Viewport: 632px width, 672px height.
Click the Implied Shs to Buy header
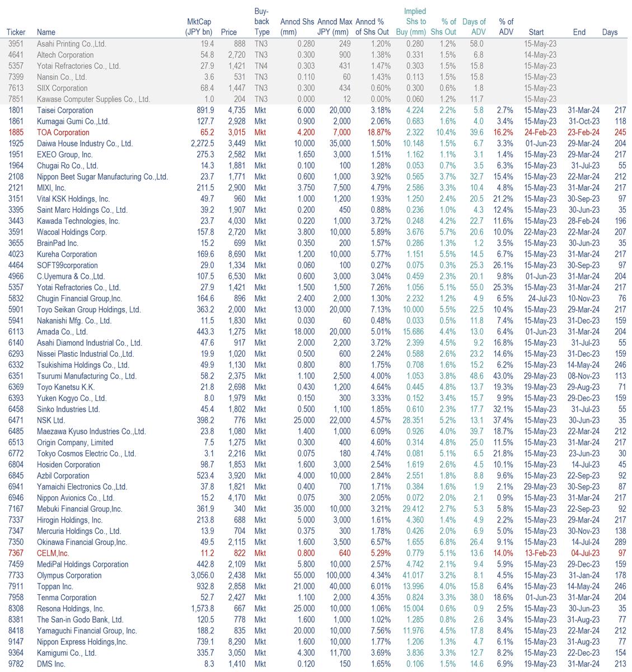(411, 22)
